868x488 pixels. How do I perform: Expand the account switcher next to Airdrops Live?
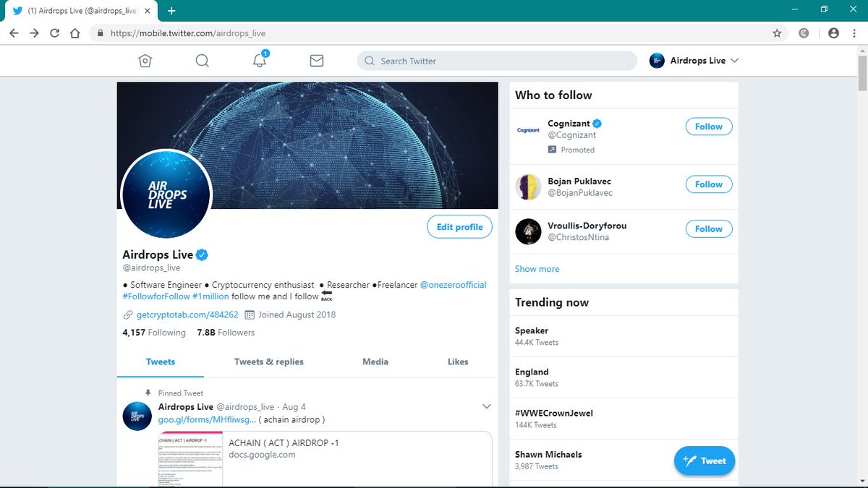click(x=736, y=61)
